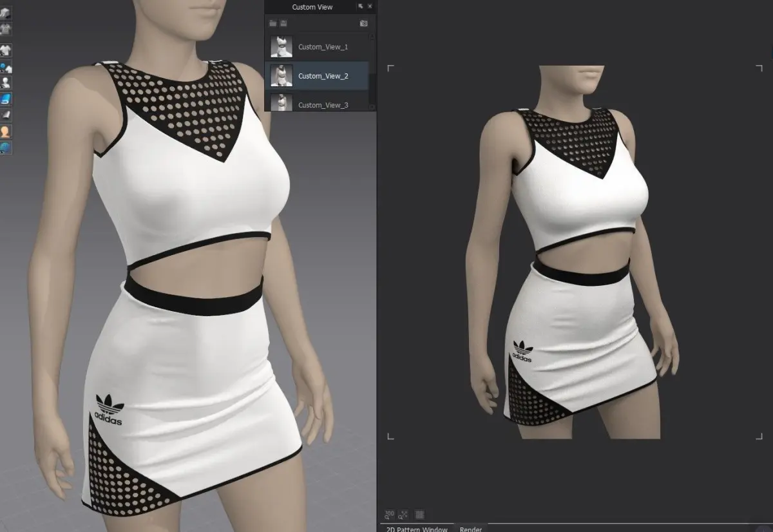Select the Custom_View_2 label text
This screenshot has width=773, height=532.
click(323, 76)
